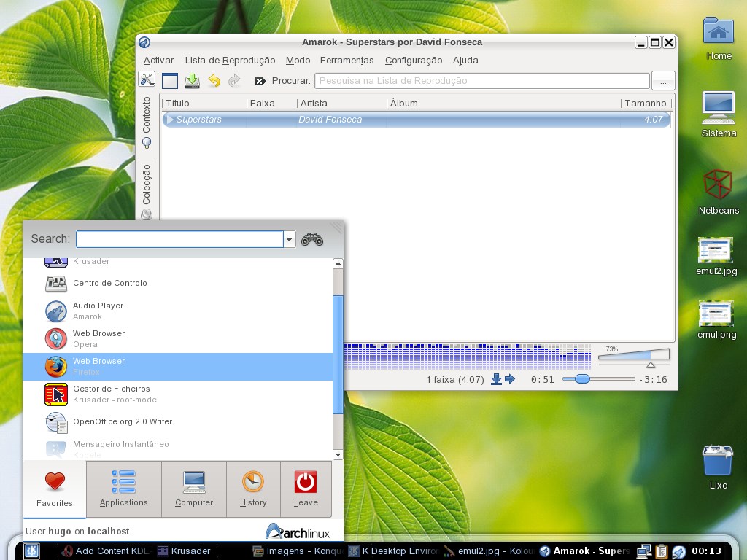Click the track position seek slider
Screen dimensions: 747x560
(x=598, y=379)
